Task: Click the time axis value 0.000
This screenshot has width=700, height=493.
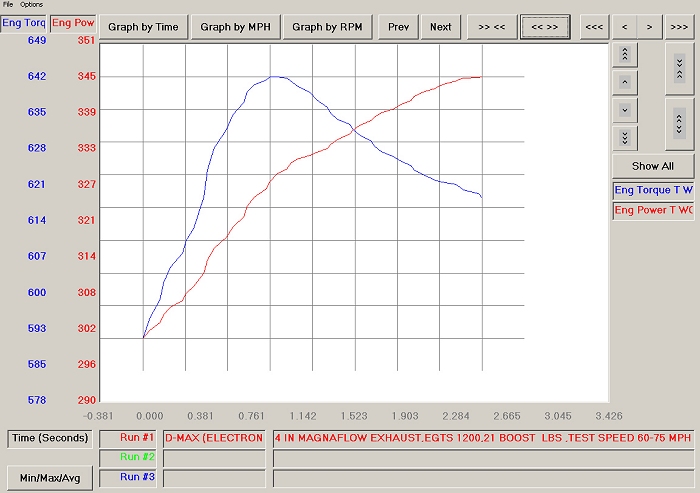Action: [x=150, y=416]
